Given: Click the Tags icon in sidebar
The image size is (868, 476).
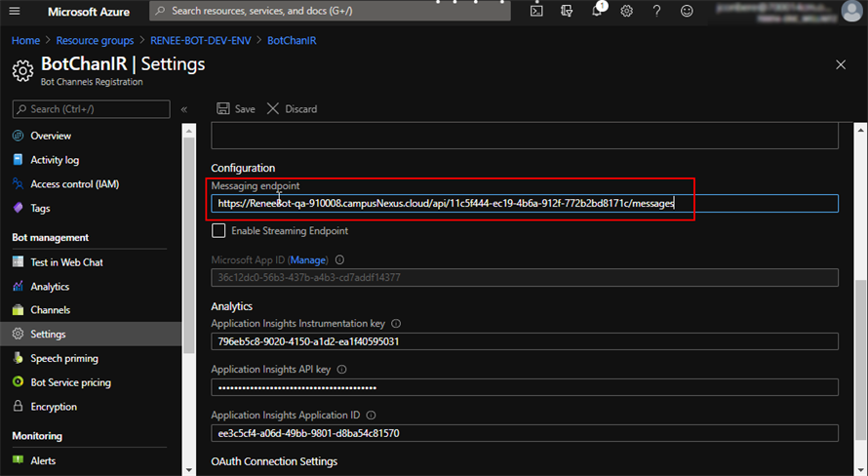Looking at the screenshot, I should pos(19,208).
